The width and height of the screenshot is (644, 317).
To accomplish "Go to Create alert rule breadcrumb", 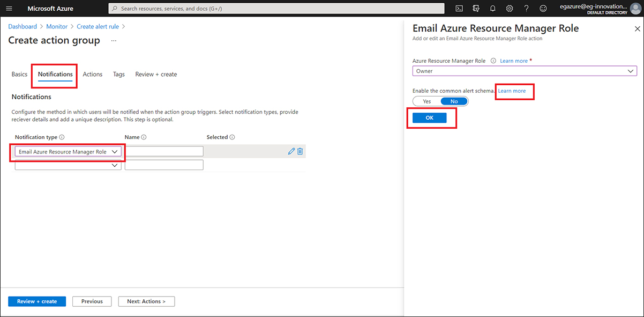I will 98,26.
